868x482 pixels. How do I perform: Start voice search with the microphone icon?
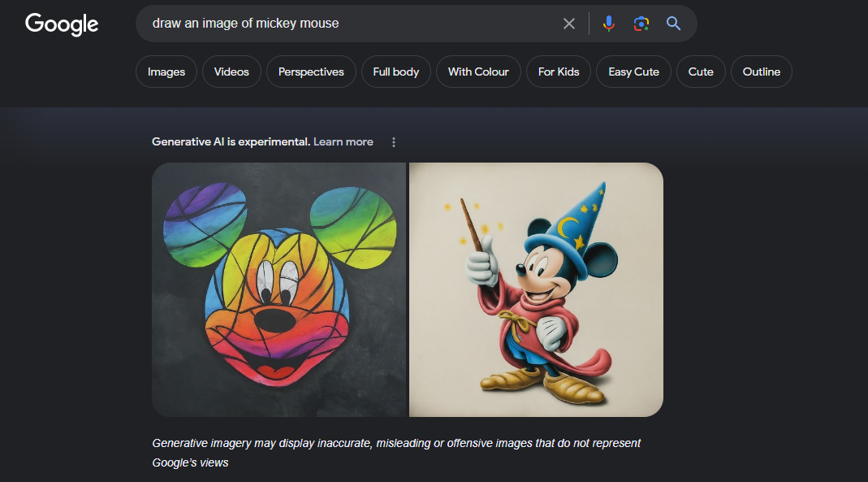(x=608, y=24)
